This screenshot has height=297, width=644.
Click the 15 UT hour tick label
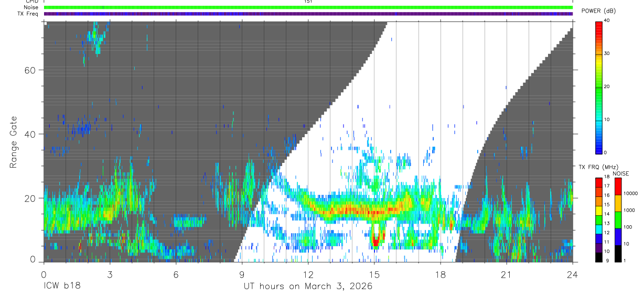pos(374,274)
